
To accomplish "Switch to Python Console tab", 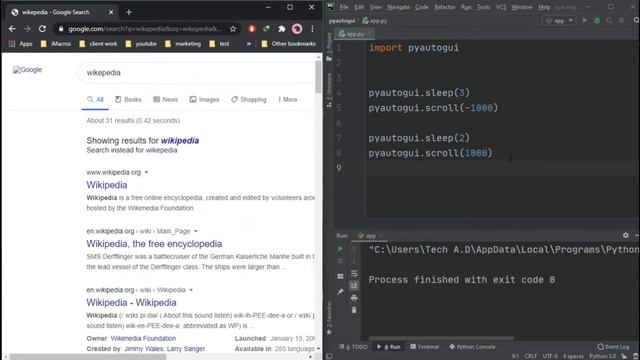I will [x=472, y=347].
